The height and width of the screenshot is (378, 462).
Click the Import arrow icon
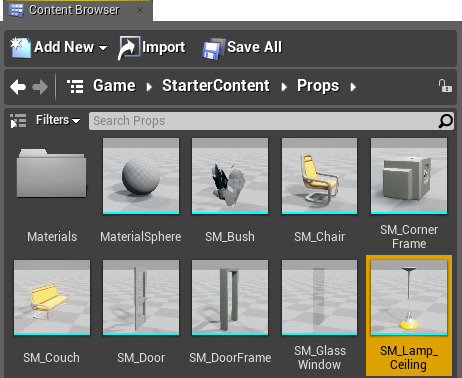click(x=128, y=48)
